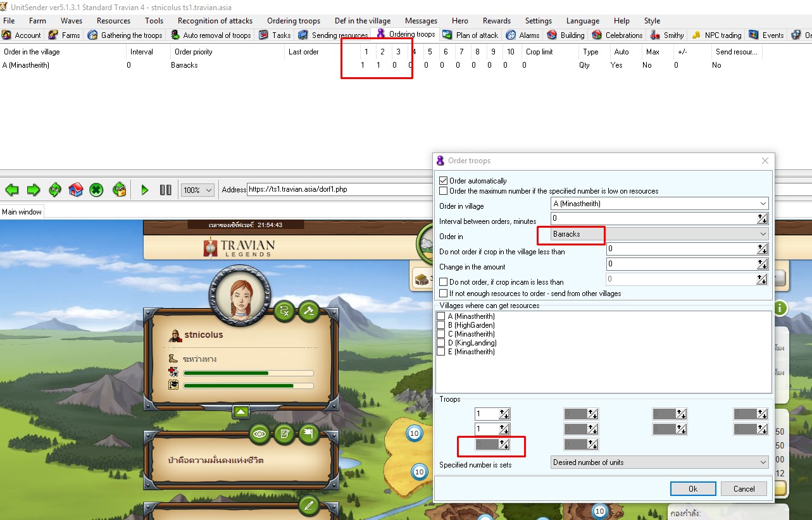The height and width of the screenshot is (520, 812).
Task: Toggle Order the maximum number checkbox
Action: click(x=443, y=191)
